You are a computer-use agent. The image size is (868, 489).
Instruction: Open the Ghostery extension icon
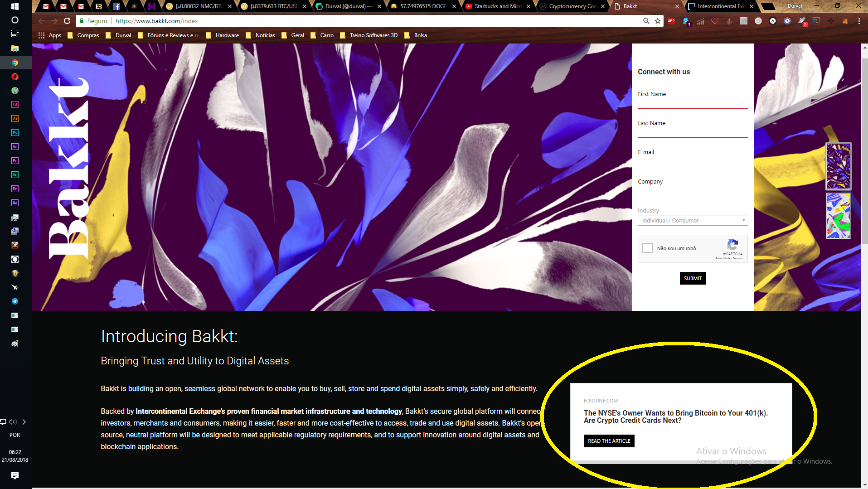tap(686, 21)
